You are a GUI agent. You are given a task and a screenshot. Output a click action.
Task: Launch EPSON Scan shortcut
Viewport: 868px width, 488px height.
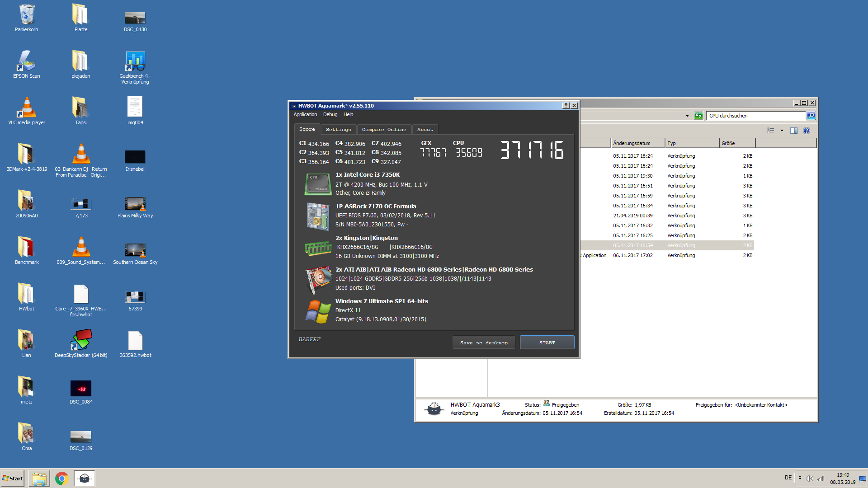27,65
